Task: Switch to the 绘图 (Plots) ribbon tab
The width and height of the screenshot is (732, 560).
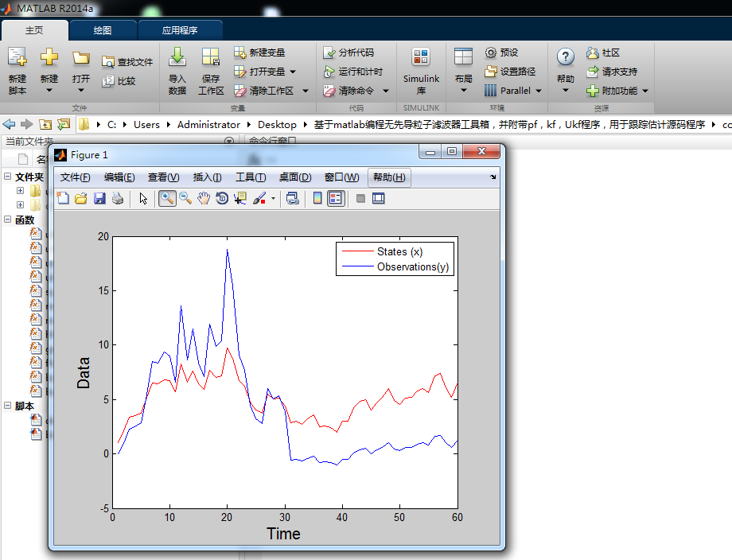Action: point(103,30)
